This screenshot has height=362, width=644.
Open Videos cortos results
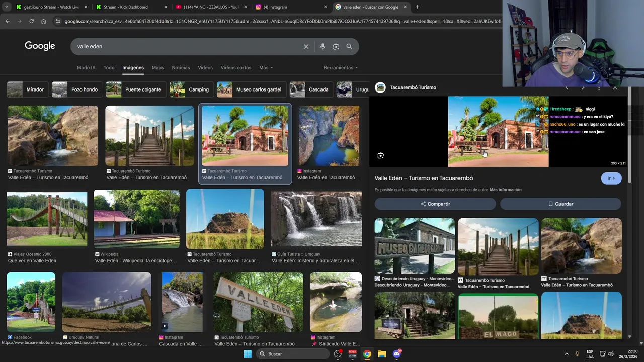pos(236,68)
